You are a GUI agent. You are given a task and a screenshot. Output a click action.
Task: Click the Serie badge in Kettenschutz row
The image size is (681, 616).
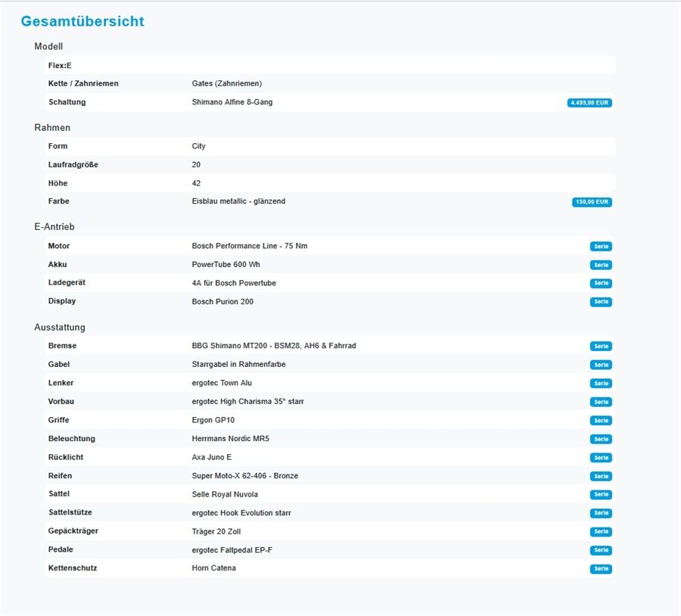coord(601,569)
